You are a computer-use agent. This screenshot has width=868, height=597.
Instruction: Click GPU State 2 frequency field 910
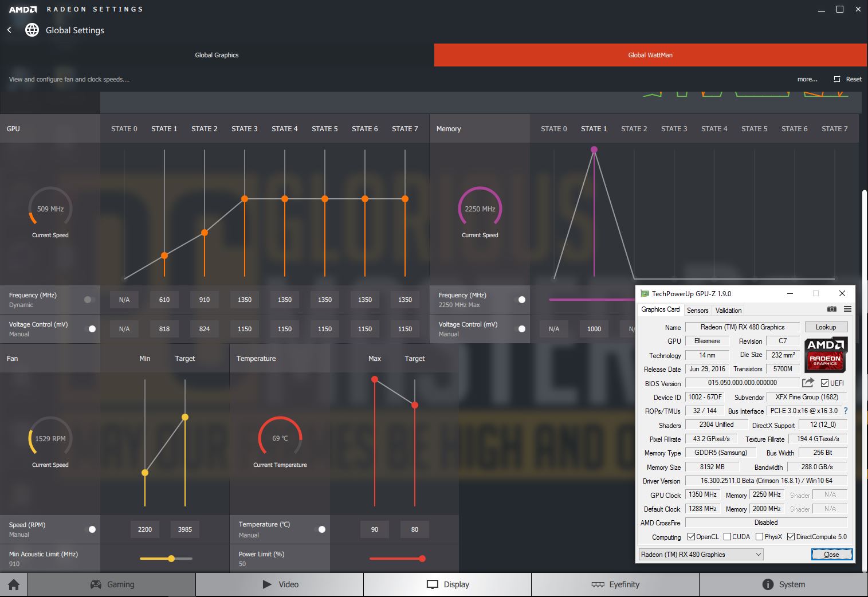(x=205, y=300)
